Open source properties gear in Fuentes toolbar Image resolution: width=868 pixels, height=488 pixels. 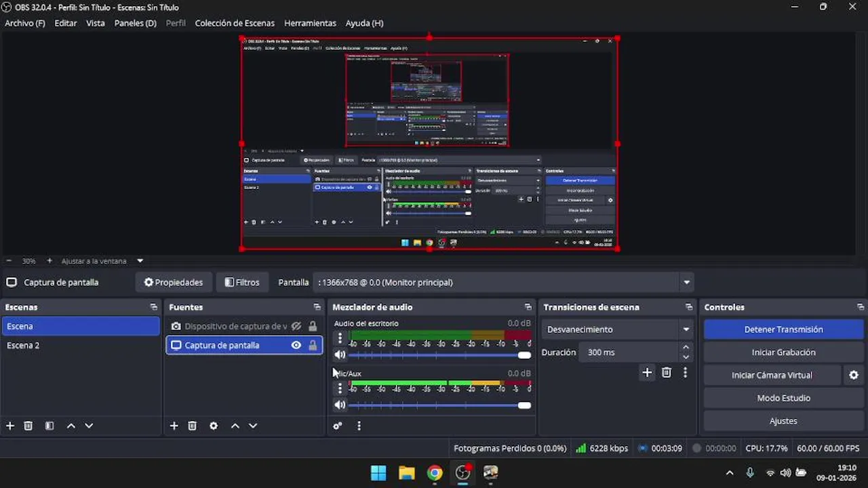click(214, 426)
